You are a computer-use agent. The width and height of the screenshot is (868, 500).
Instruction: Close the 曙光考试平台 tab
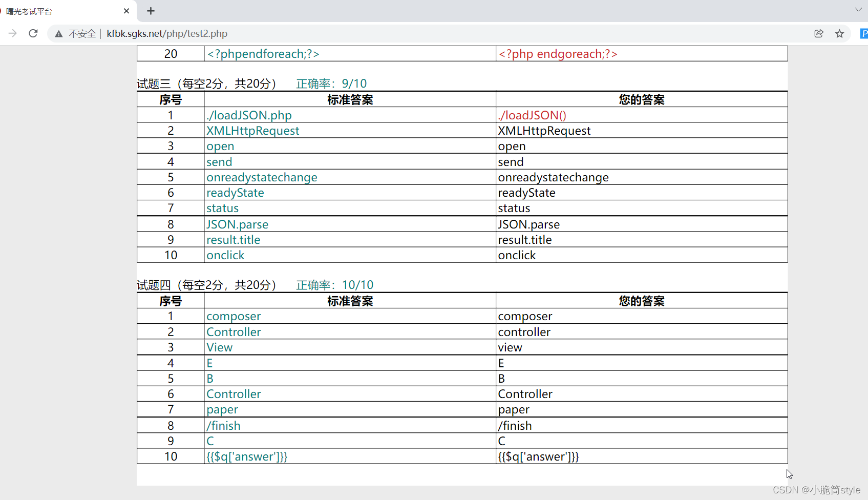[126, 11]
